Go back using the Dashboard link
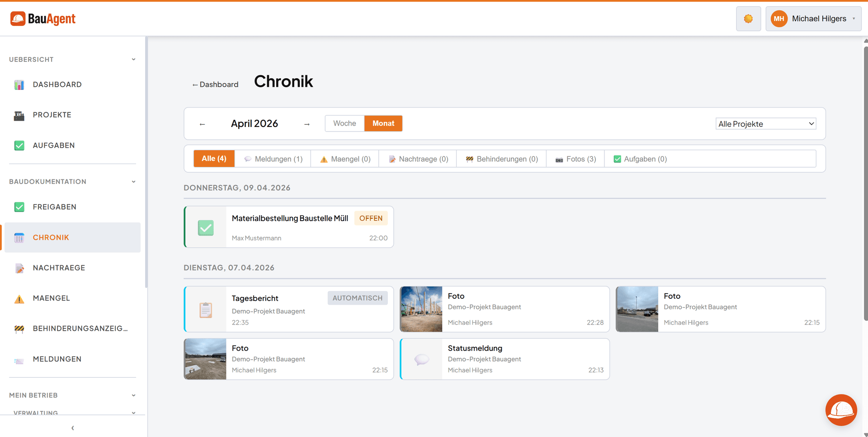 click(215, 84)
